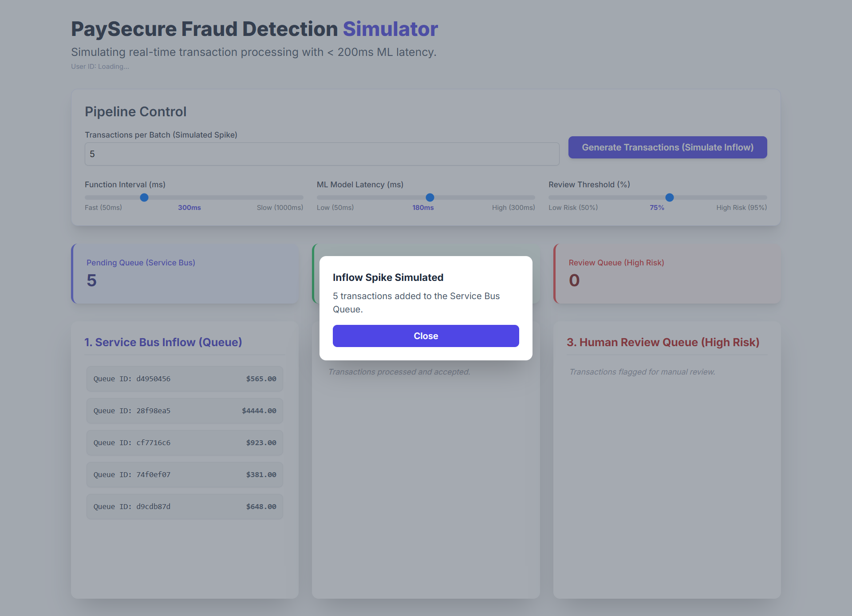Screen dimensions: 852x616
Task: Click the Close button in the dialog
Action: point(426,336)
